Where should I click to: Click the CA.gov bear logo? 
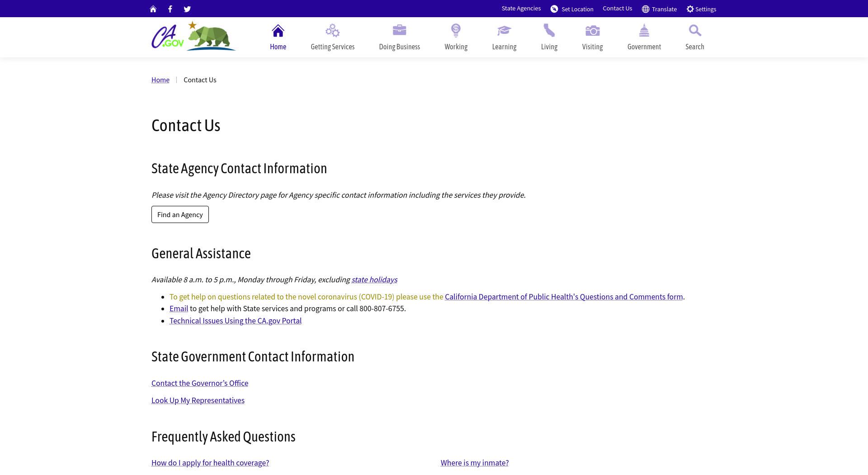pyautogui.click(x=193, y=36)
